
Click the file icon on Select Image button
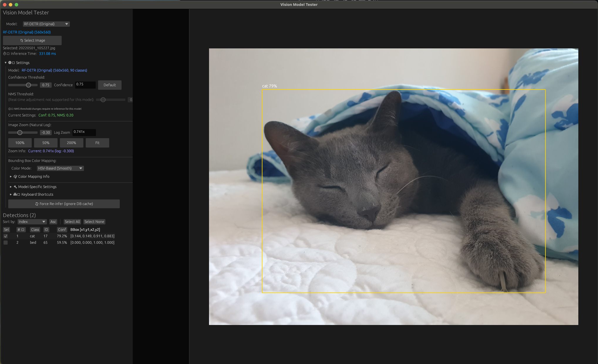point(21,40)
